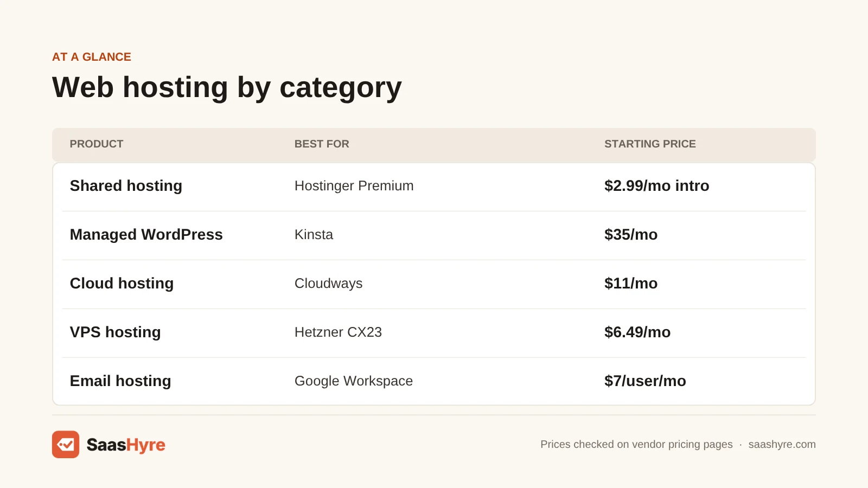Screen dimensions: 868x488
Task: Click the 'Cloudways' cell
Action: click(328, 283)
